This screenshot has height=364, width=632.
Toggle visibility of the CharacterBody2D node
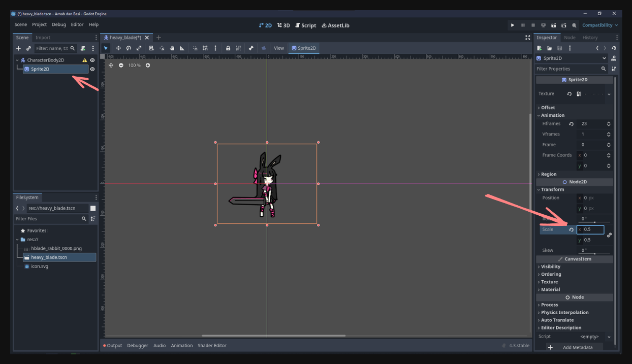[92, 60]
